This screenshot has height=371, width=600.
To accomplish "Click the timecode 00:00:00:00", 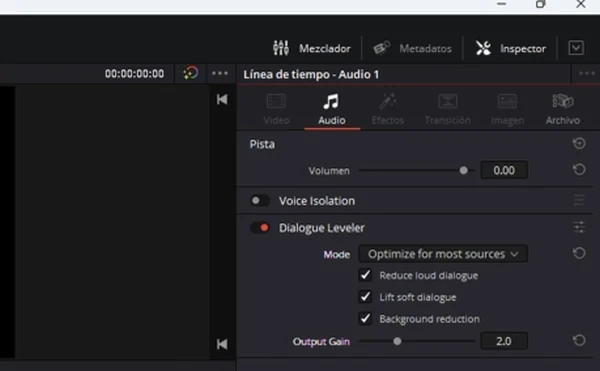I will 134,73.
